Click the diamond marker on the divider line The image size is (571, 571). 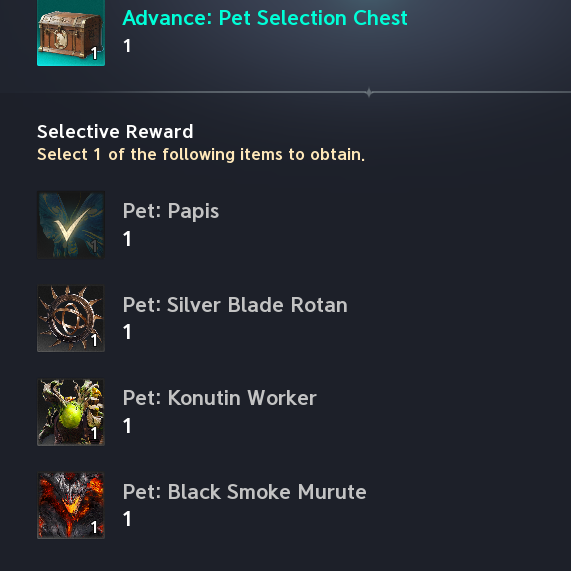369,92
